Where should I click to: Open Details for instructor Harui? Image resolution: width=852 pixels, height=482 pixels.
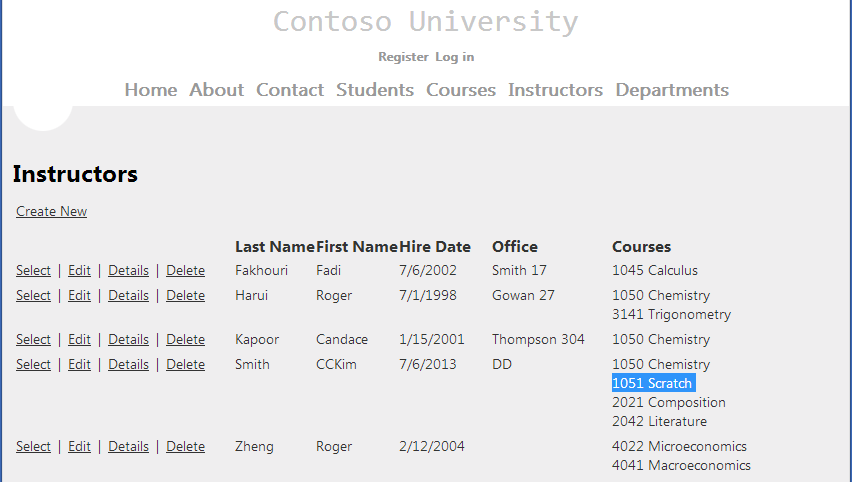click(x=128, y=296)
